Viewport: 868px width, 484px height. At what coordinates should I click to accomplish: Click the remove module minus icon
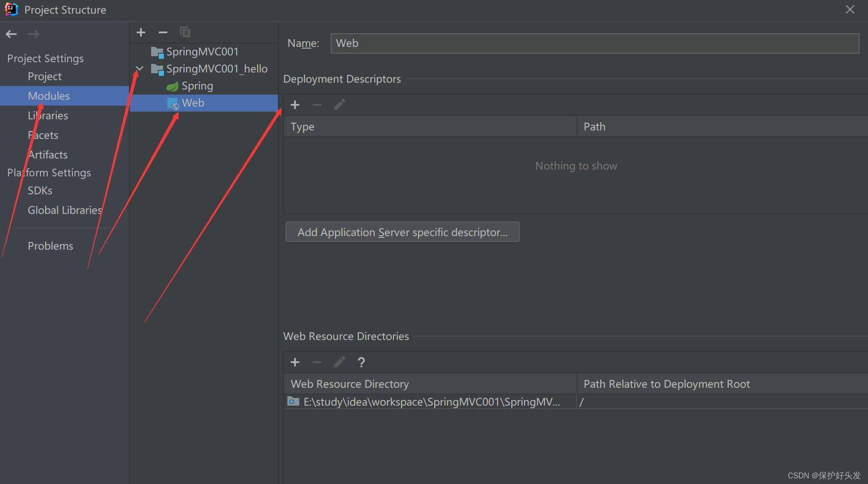[x=163, y=32]
